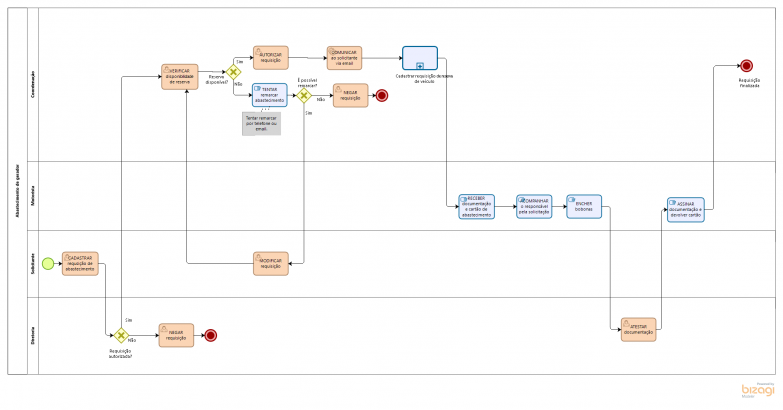Select the ACOMPANHAR o responsável task
Screen dimensions: 783x410
534,207
